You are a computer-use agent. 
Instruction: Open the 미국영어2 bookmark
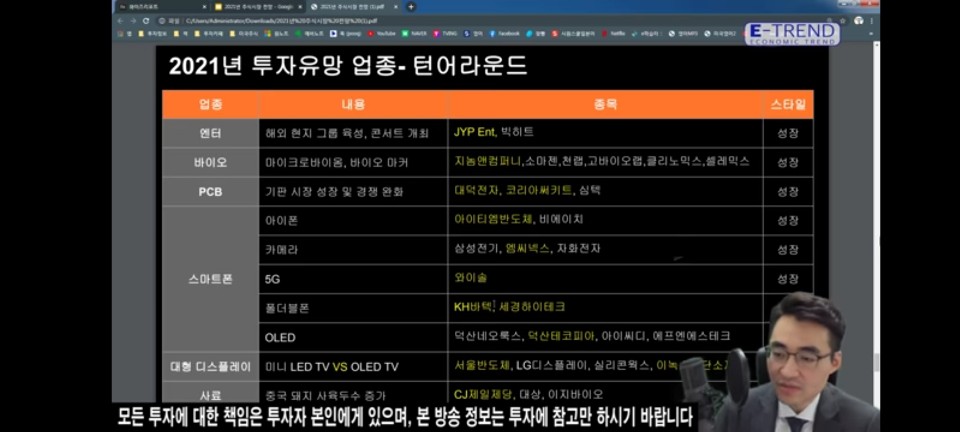point(720,33)
